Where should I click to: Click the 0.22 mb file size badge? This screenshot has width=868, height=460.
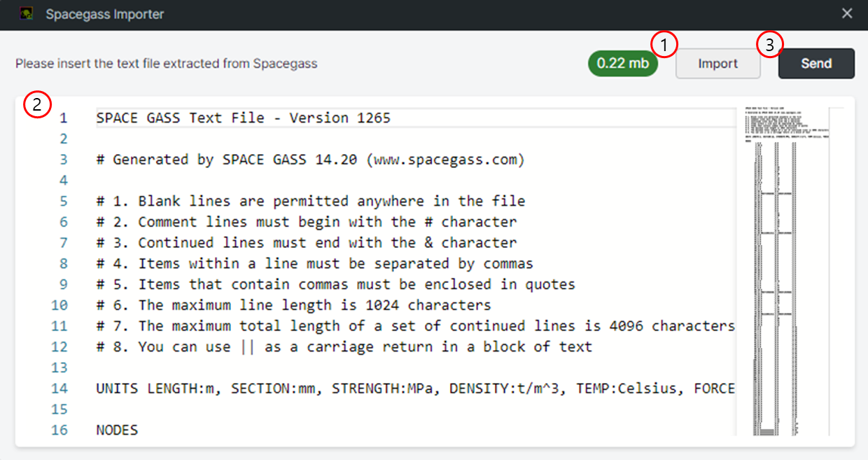coord(623,64)
